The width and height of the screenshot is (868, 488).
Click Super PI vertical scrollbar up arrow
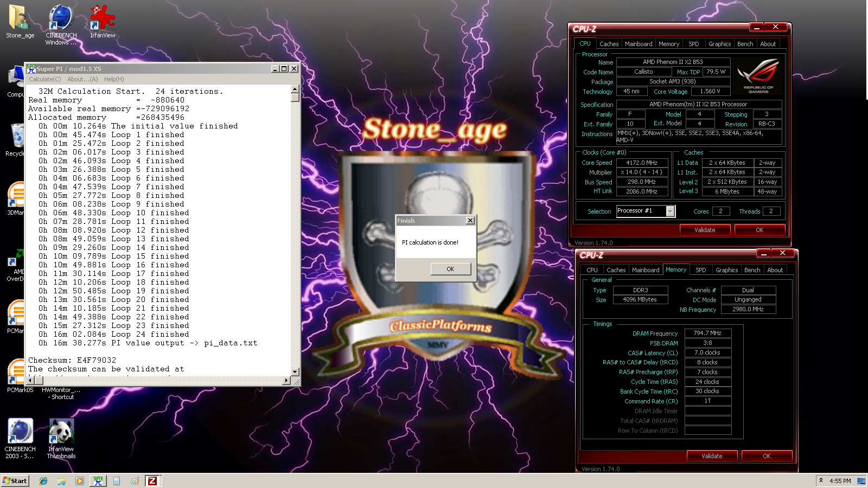coord(295,89)
